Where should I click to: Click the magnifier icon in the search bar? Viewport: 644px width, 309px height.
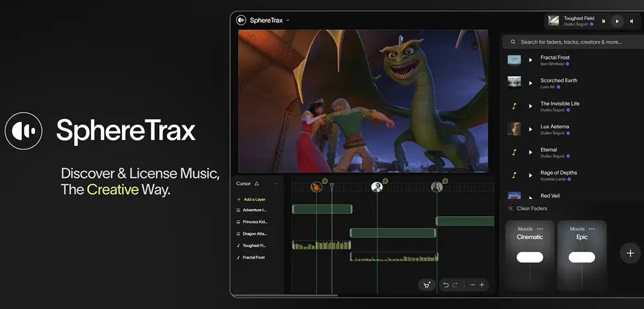pyautogui.click(x=513, y=42)
